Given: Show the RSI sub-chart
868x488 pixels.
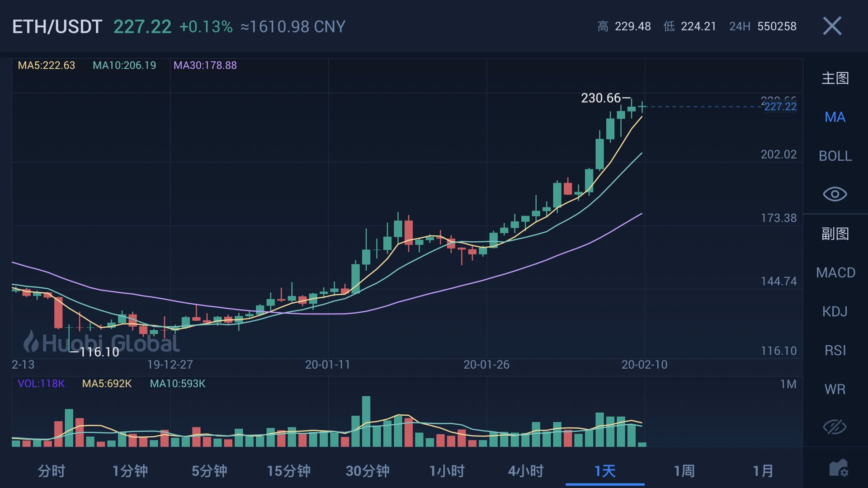Looking at the screenshot, I should pos(835,350).
